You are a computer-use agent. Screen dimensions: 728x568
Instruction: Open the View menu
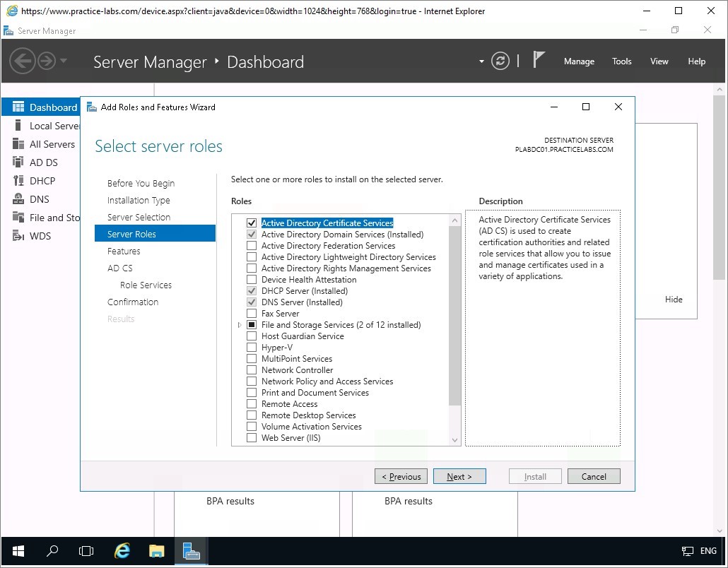[x=659, y=61]
